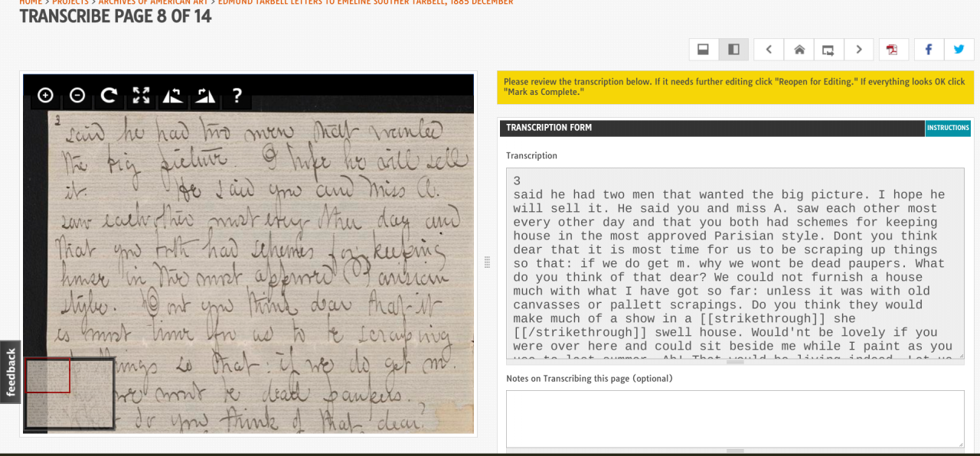Click the 'Transcription' field label
This screenshot has width=980, height=456.
coord(531,155)
